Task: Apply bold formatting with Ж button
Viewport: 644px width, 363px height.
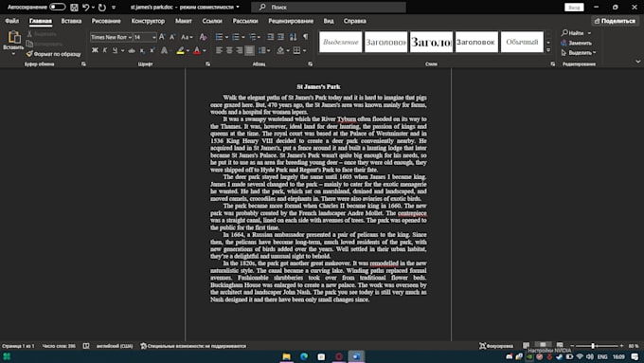Action: pos(95,50)
